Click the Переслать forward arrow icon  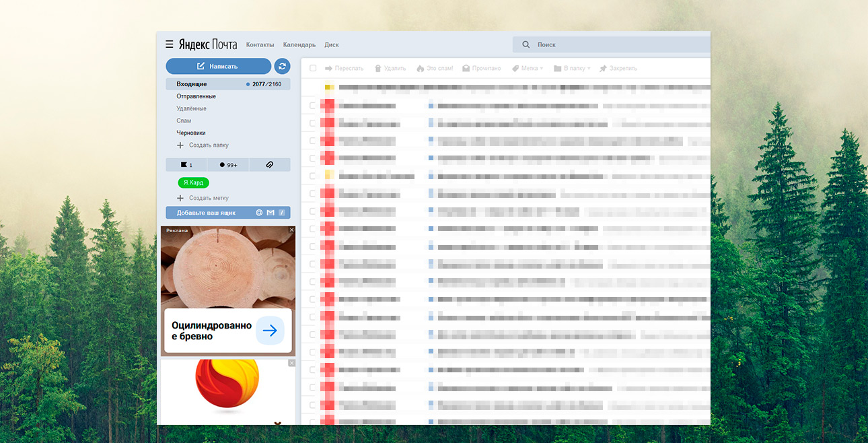tap(329, 69)
